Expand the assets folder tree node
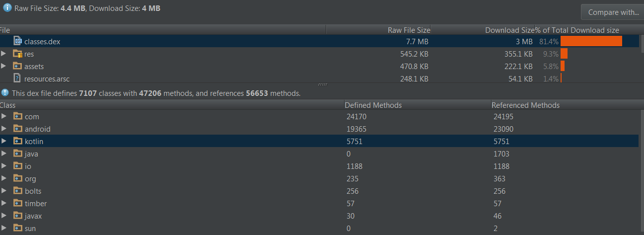 click(4, 66)
